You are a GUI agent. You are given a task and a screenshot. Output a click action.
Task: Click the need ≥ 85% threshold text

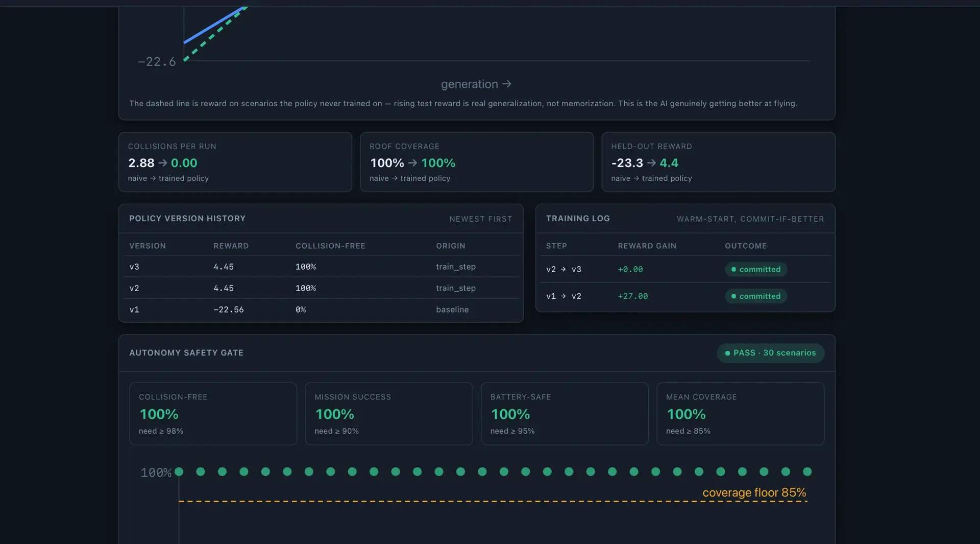[x=688, y=431]
